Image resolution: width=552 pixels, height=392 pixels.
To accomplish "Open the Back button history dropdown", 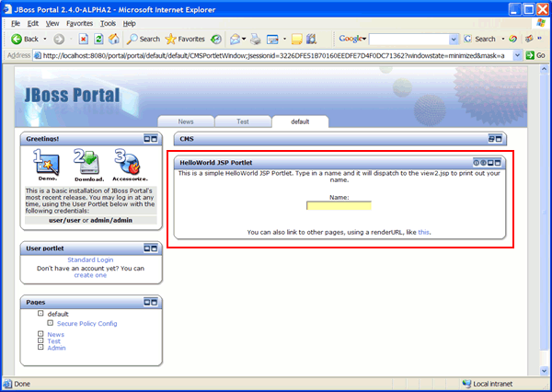I will tap(45, 39).
